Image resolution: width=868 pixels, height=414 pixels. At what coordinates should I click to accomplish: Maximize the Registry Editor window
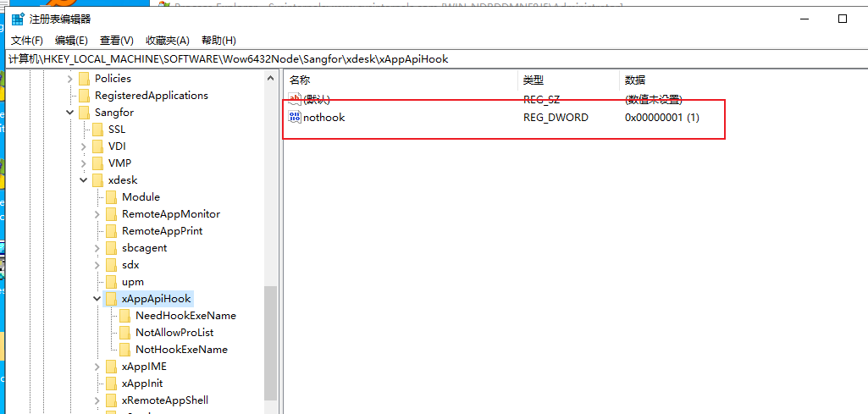coord(843,19)
